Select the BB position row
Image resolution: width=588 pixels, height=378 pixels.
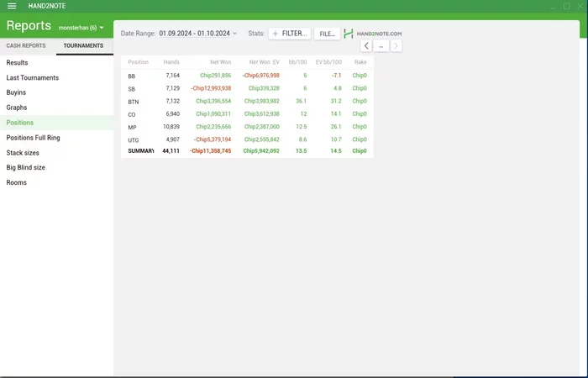(x=247, y=76)
